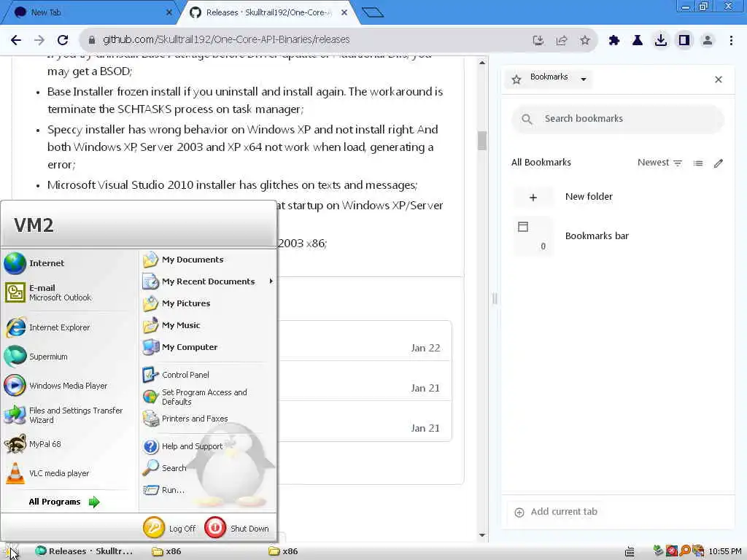747x560 pixels.
Task: Switch bookmarks list view icon
Action: tap(698, 163)
